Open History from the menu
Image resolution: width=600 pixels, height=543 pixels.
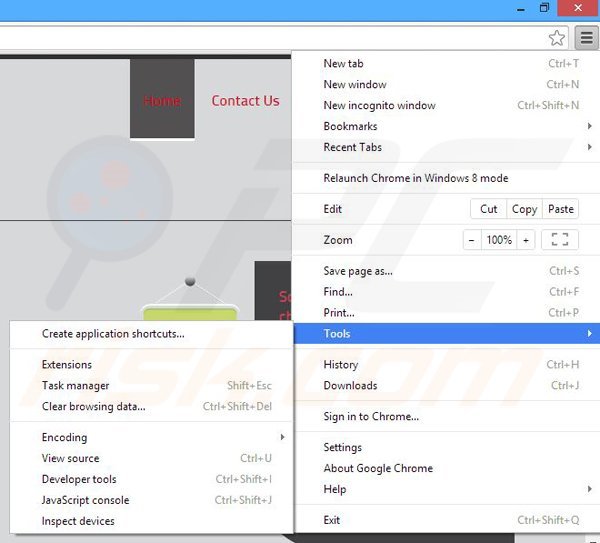(447, 364)
